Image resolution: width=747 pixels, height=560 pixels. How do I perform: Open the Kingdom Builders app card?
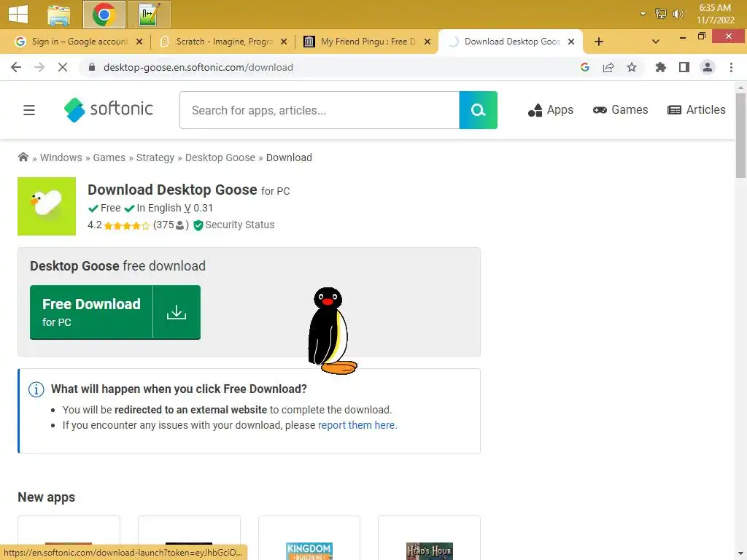click(309, 538)
